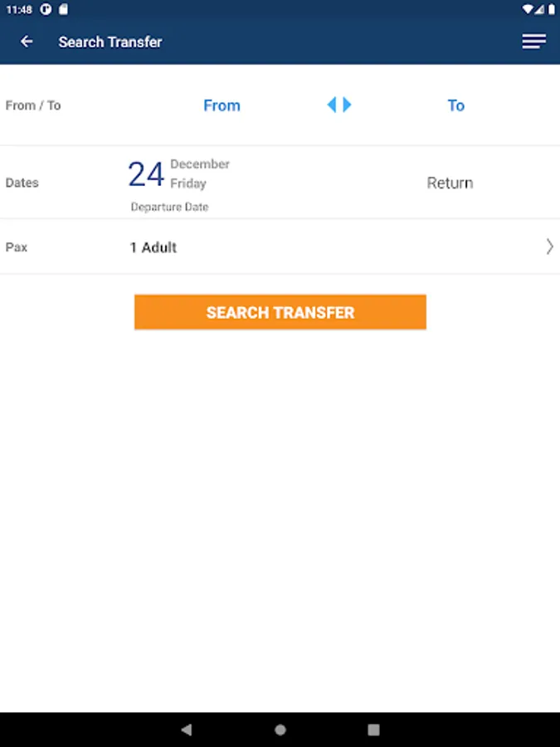Select the To destination field
560x747 pixels.
tap(455, 105)
